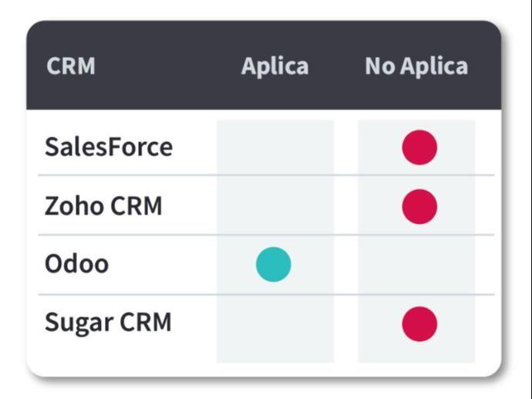Select the Aplica column header
Viewport: 532px width, 399px height.
tap(274, 66)
